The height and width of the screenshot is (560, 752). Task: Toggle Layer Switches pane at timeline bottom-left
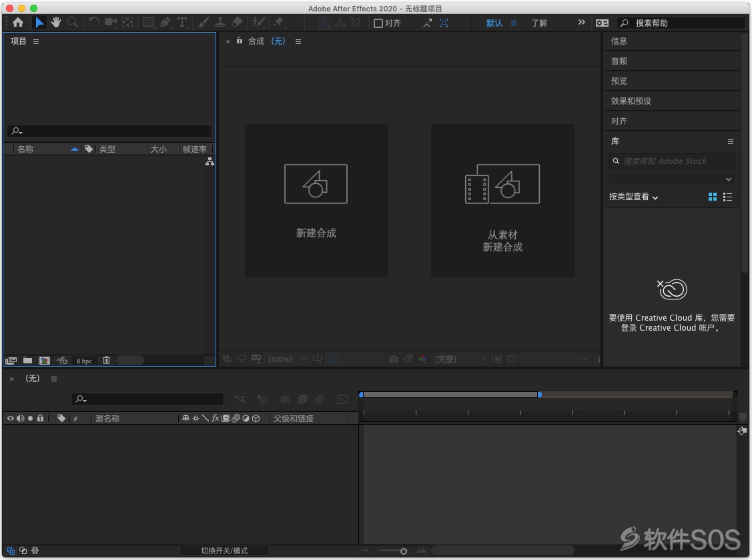11,551
